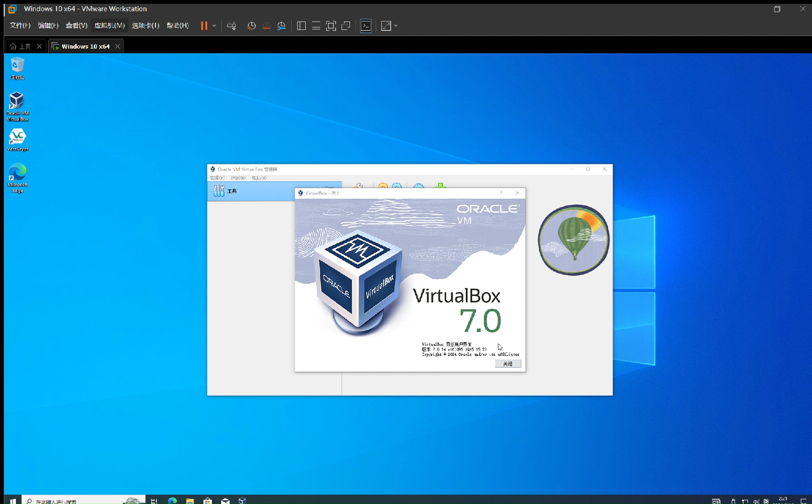
Task: Click the stretch guest display icon
Action: tap(386, 26)
